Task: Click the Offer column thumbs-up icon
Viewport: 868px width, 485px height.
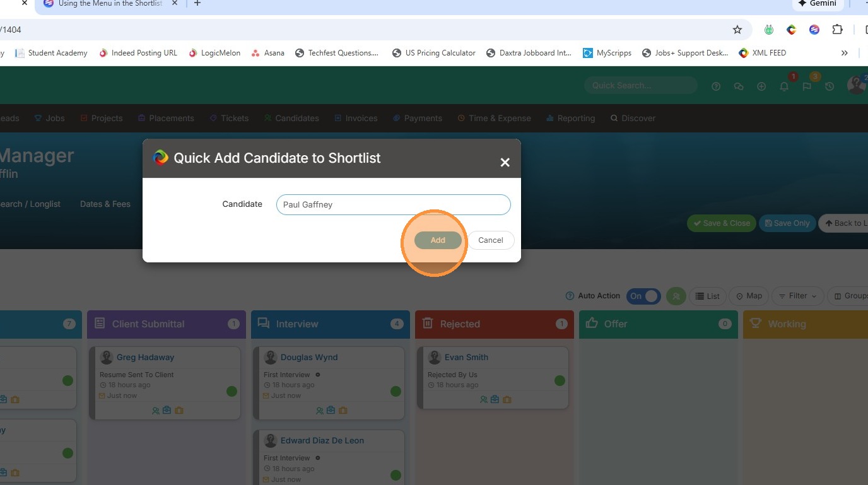Action: 592,323
